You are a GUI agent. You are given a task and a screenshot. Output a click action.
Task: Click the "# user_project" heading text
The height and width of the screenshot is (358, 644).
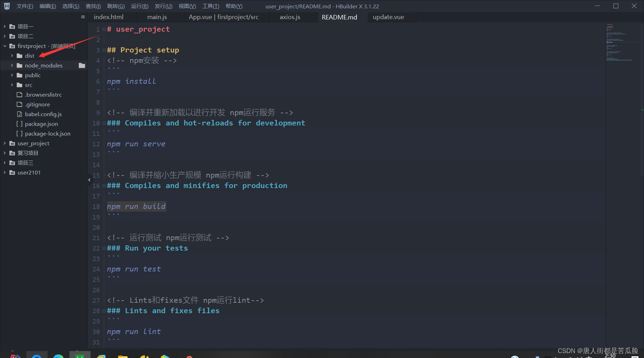[139, 29]
